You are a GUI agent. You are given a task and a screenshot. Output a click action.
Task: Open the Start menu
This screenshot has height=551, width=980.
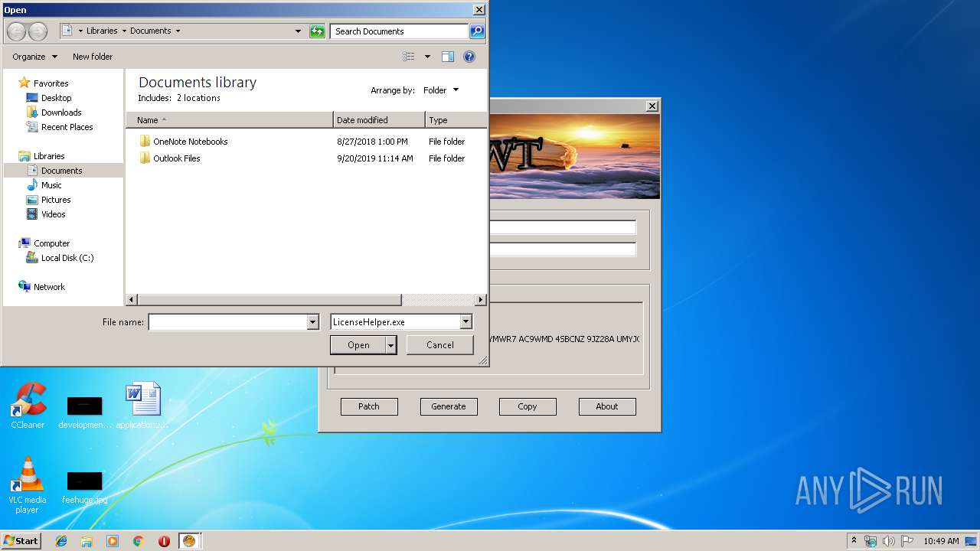point(21,541)
